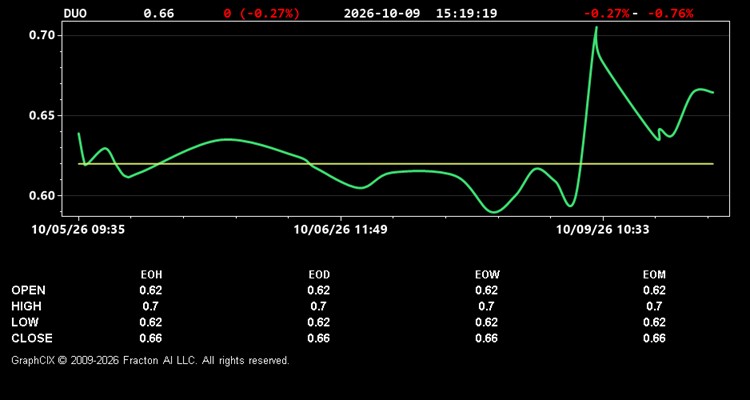Click the EOM CLOSE value 0.66
The width and height of the screenshot is (750, 400).
[x=654, y=338]
